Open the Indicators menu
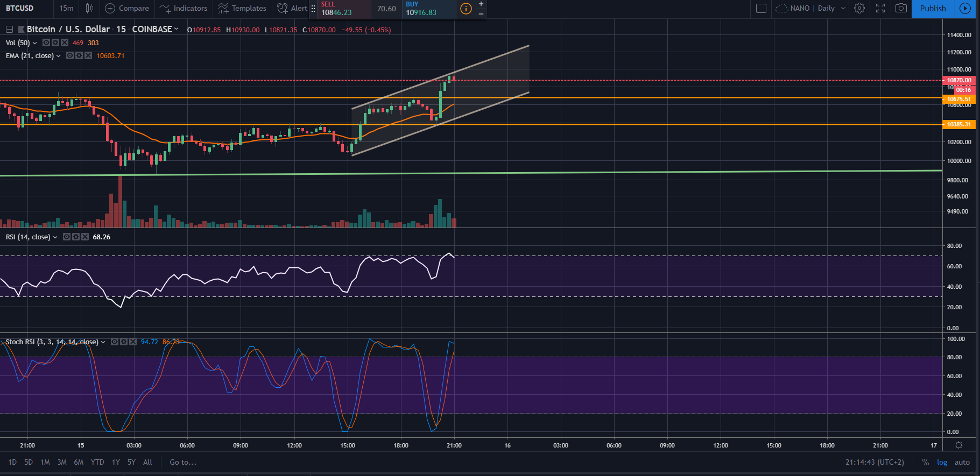The width and height of the screenshot is (980, 476). [184, 8]
